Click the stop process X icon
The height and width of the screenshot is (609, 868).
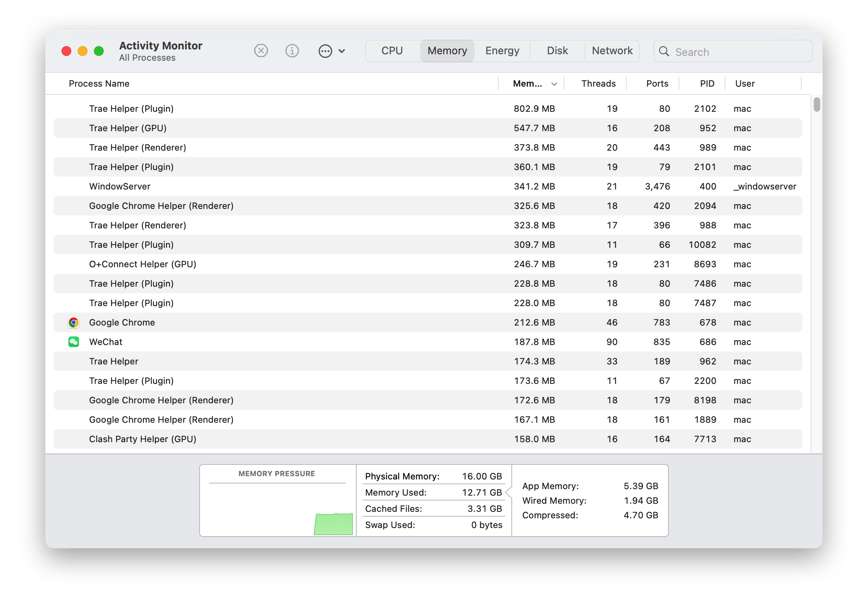tap(261, 51)
